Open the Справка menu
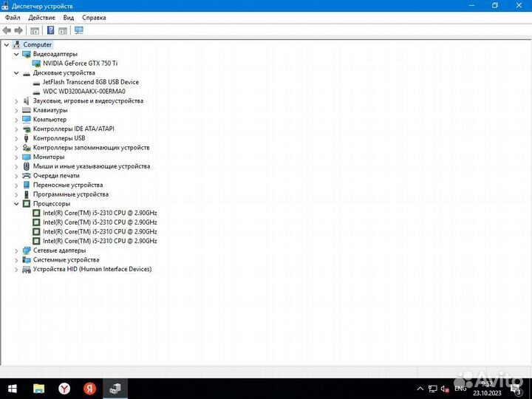532x399 pixels. [94, 18]
